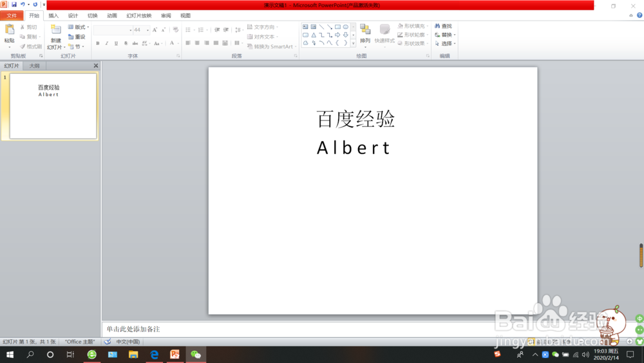Select the down arrow block shape
The width and height of the screenshot is (644, 363).
[x=345, y=35]
